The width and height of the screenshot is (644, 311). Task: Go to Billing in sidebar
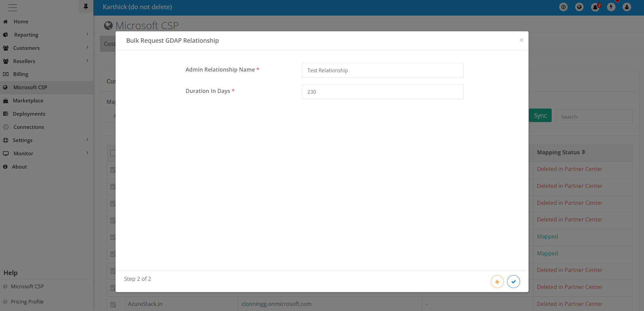click(x=21, y=74)
